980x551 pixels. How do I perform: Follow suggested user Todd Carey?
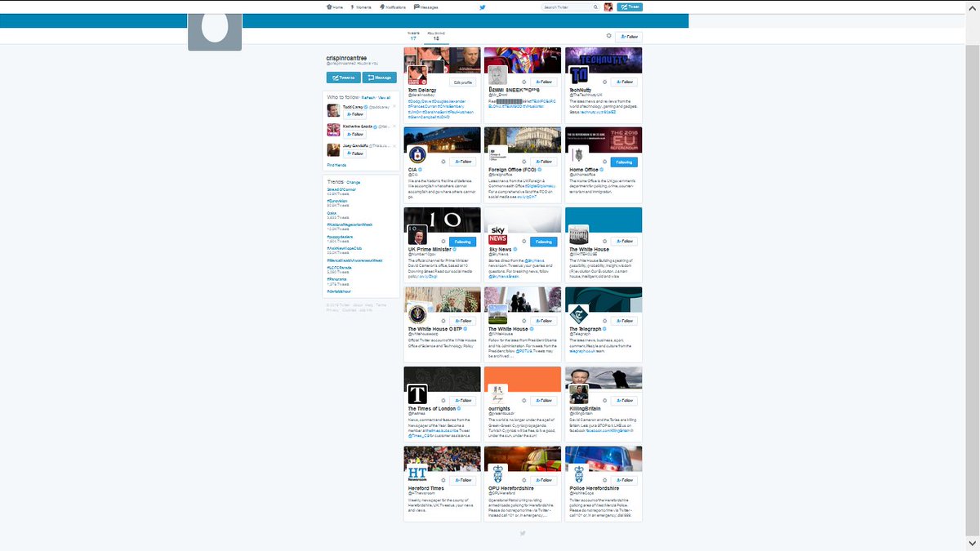354,114
